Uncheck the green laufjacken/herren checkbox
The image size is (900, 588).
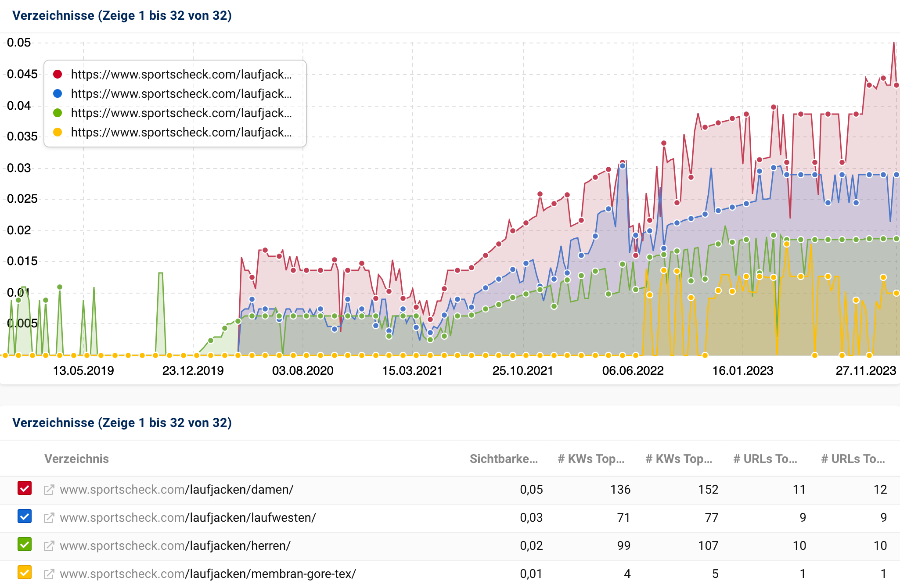[25, 545]
